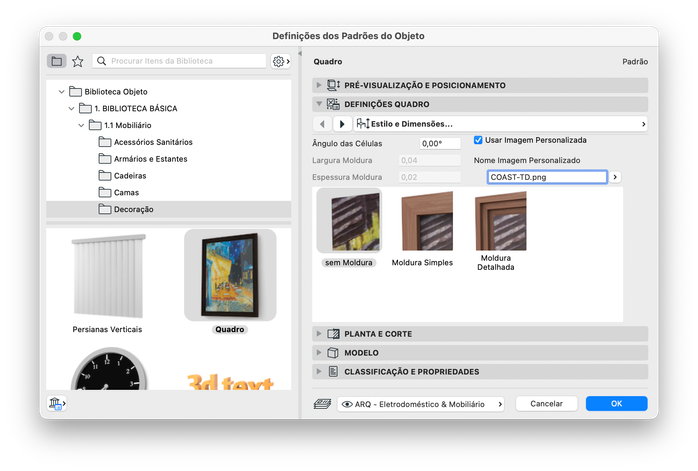The width and height of the screenshot is (698, 471).
Task: Click the Decoração folder icon
Action: (x=105, y=209)
